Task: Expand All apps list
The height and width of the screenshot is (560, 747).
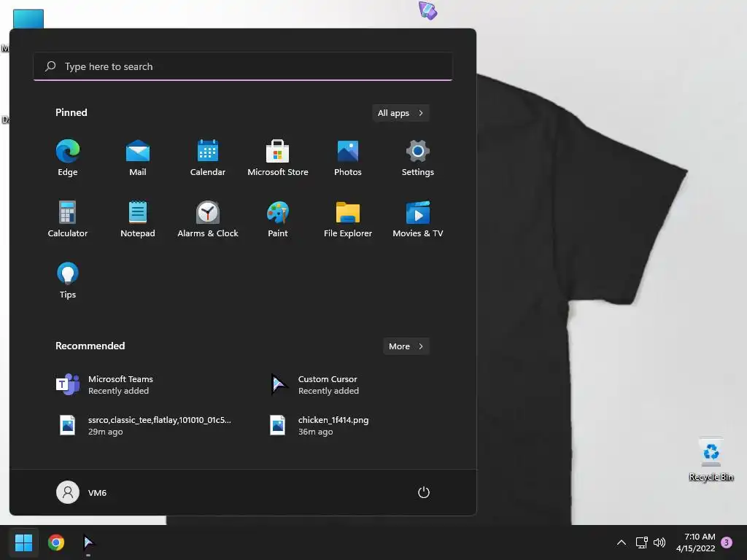Action: 400,113
